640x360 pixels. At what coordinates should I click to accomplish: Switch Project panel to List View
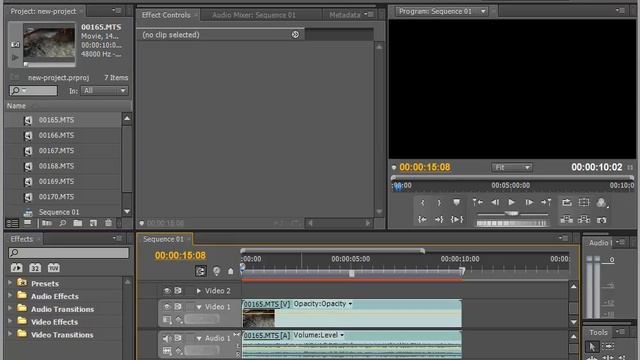click(x=12, y=223)
